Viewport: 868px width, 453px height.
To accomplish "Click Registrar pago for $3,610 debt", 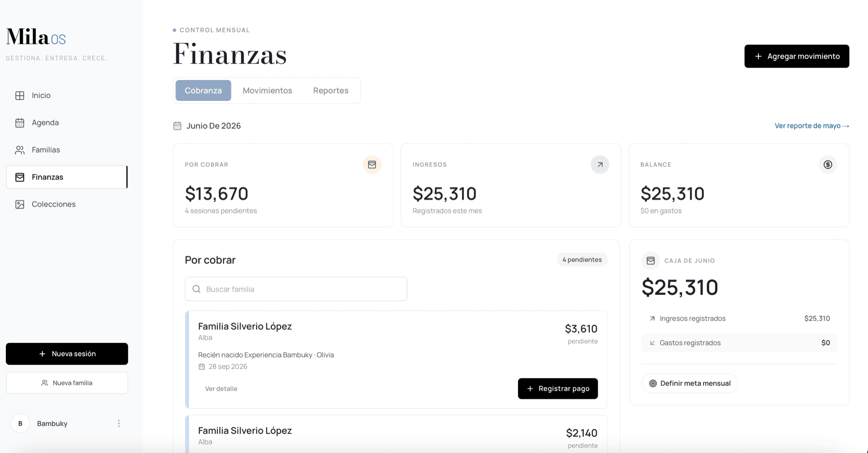I will [557, 388].
